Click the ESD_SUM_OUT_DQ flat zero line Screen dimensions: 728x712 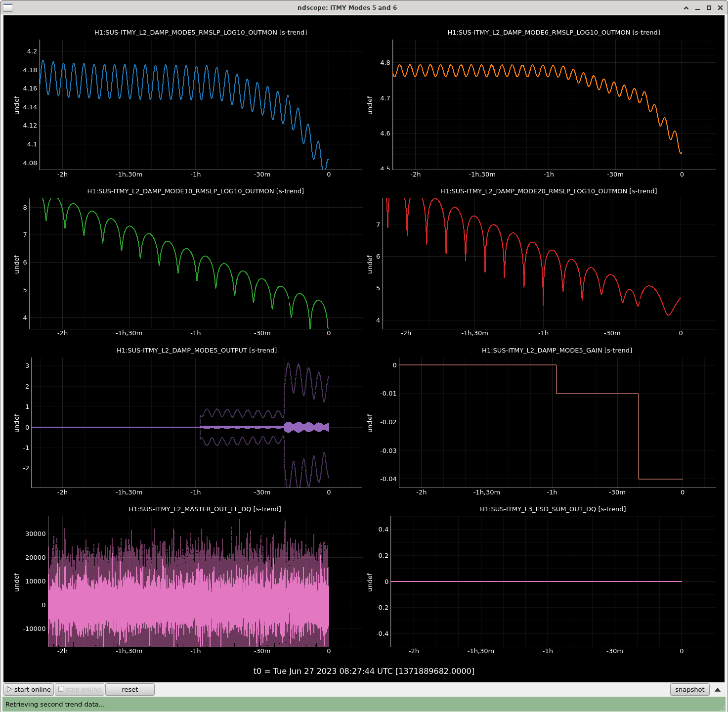point(536,581)
